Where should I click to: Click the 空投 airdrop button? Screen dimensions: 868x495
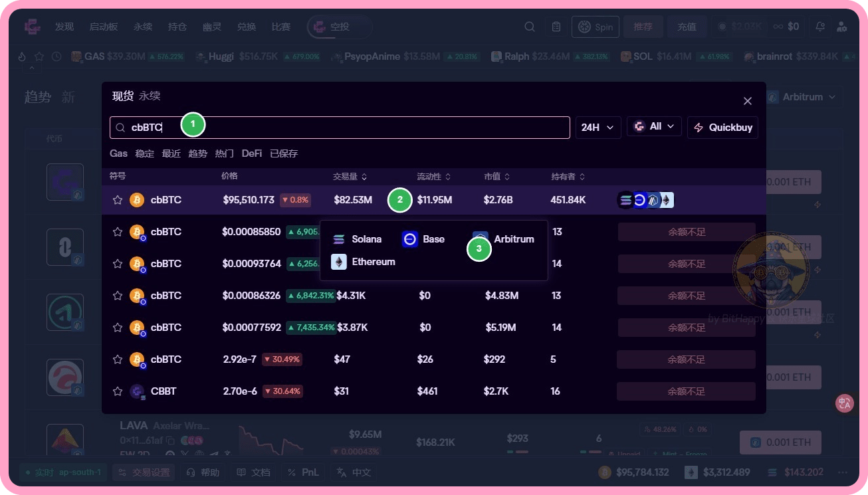pyautogui.click(x=340, y=27)
